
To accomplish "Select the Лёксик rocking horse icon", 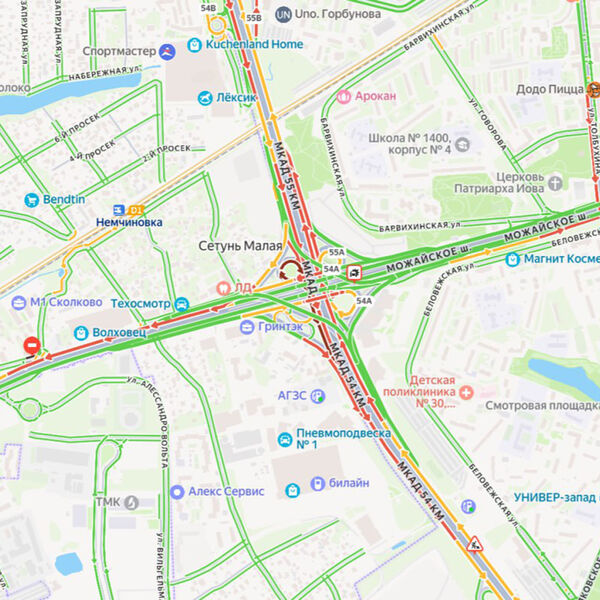I will click(205, 98).
